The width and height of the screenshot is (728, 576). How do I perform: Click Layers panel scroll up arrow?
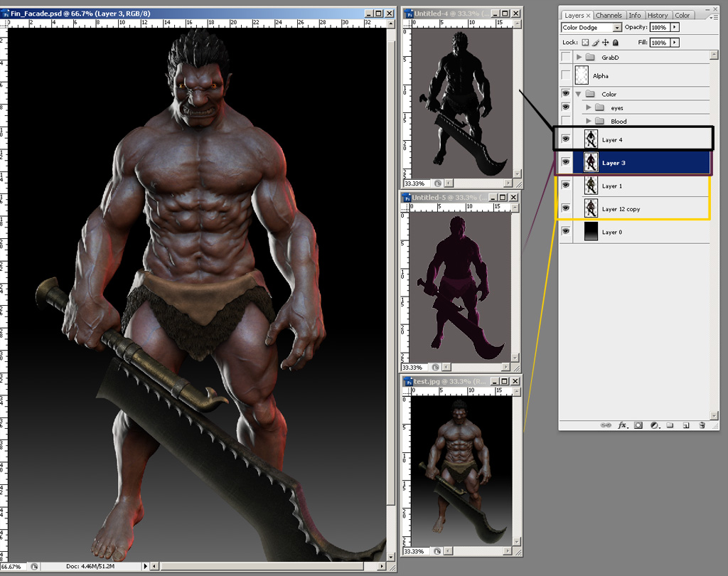pos(714,55)
